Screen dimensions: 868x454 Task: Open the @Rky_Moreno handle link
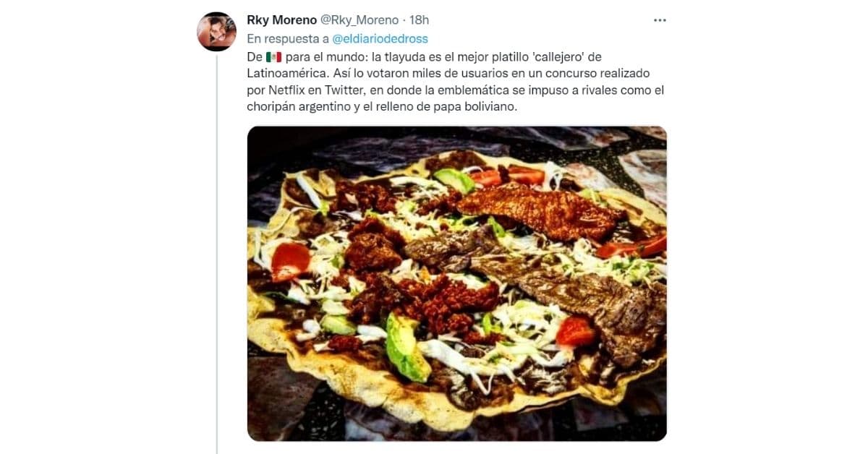point(359,20)
